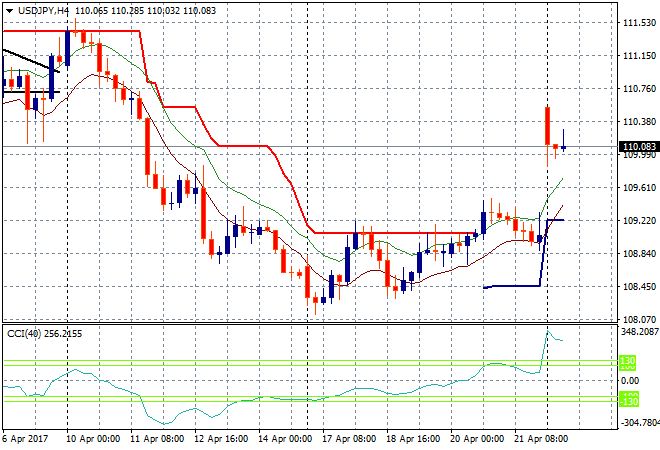Click the 110.380 price axis label
This screenshot has height=450, width=660.
point(639,122)
